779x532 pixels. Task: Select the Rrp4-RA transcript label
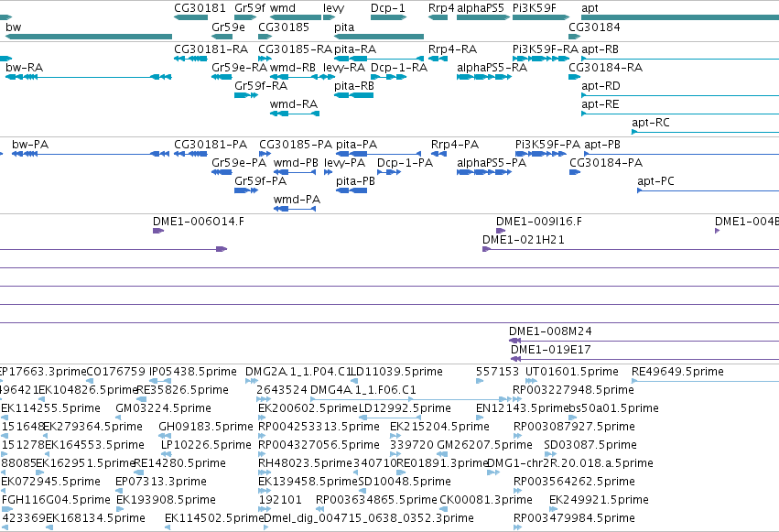pos(452,49)
